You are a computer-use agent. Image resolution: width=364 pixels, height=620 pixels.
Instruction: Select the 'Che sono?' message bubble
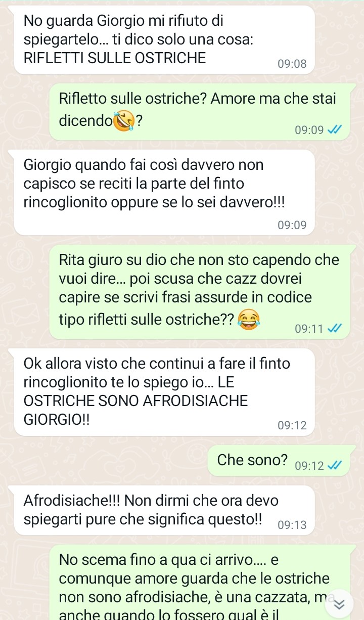279,461
